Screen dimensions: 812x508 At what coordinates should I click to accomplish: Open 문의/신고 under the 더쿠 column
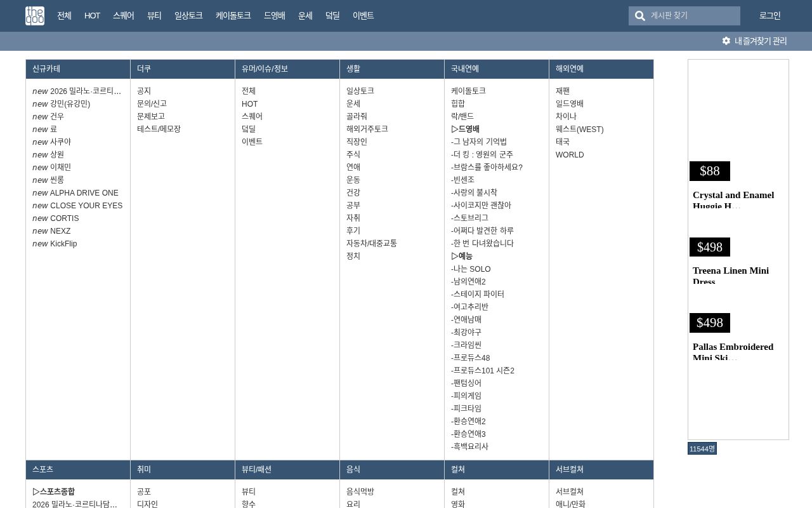pos(151,104)
